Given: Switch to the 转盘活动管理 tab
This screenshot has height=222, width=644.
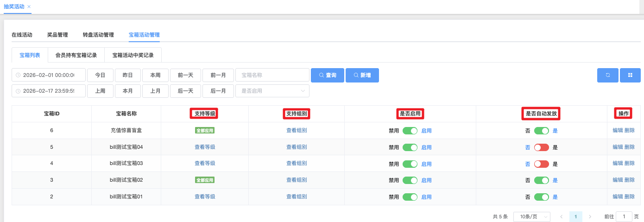Looking at the screenshot, I should coord(98,35).
